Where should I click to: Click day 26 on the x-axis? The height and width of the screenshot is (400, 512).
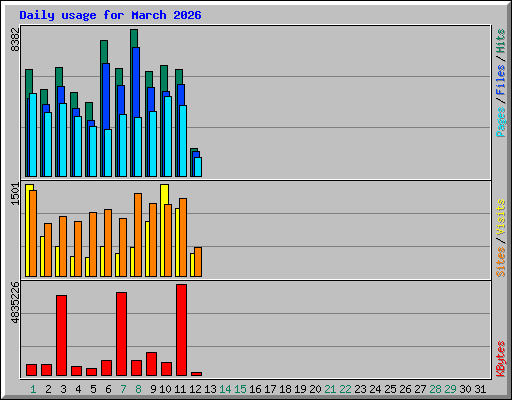coord(405,389)
